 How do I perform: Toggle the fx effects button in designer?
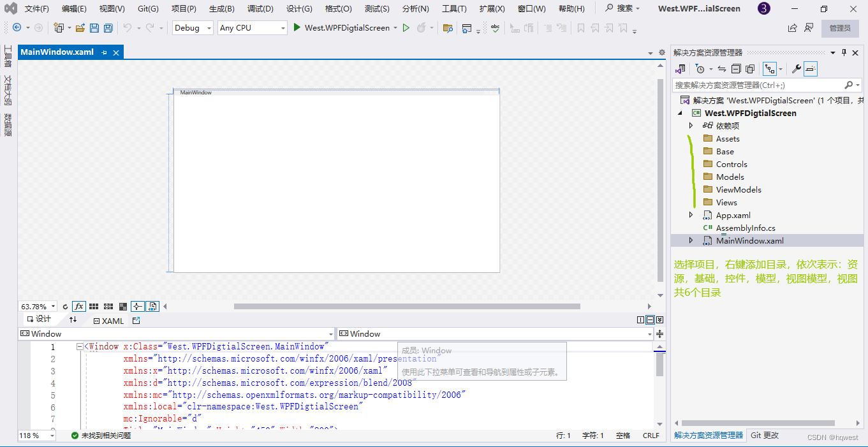click(x=78, y=307)
